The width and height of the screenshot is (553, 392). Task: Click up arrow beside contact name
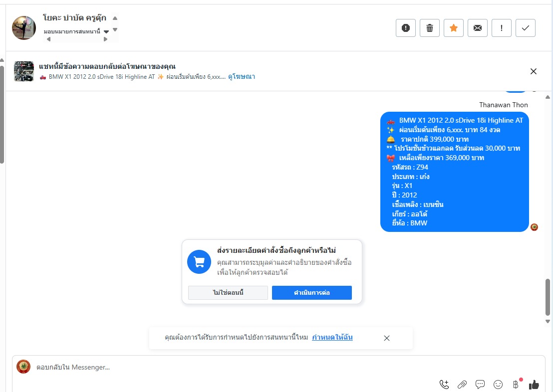tap(115, 18)
